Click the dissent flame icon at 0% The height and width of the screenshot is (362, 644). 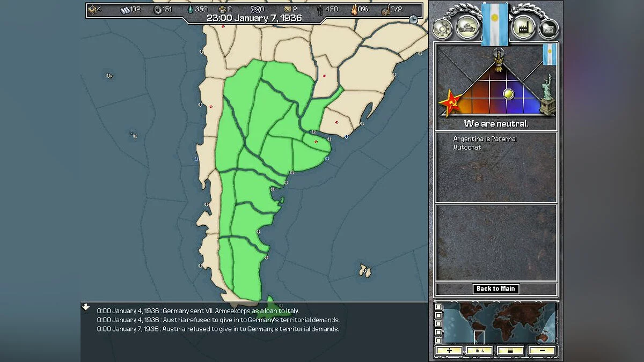pyautogui.click(x=354, y=9)
